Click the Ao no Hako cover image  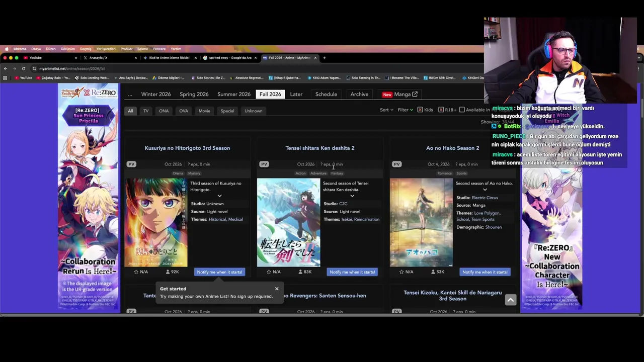pos(421,222)
